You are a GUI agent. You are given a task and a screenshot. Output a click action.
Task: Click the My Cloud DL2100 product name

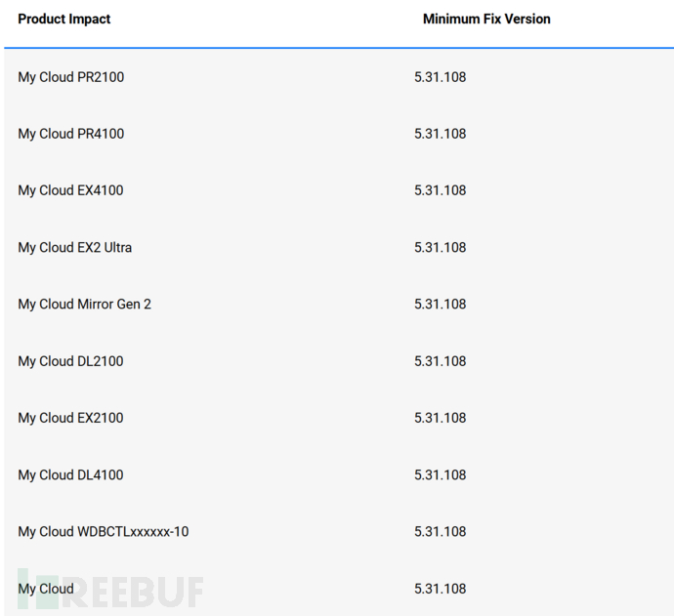(x=70, y=361)
